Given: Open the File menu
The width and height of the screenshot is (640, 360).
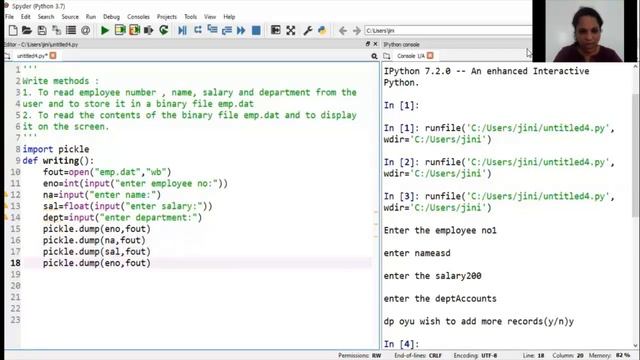Looking at the screenshot, I should pyautogui.click(x=9, y=17).
